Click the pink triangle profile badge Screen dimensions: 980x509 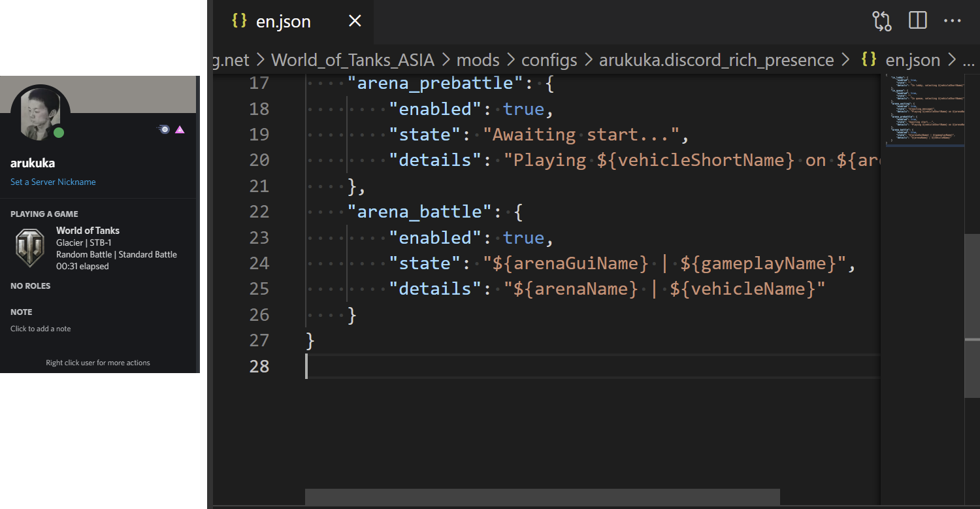coord(180,130)
